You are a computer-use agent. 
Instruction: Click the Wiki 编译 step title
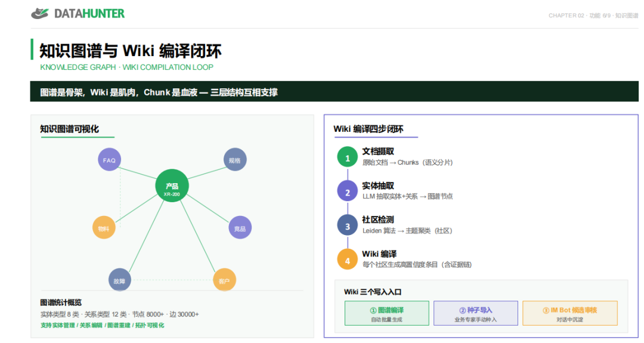379,254
